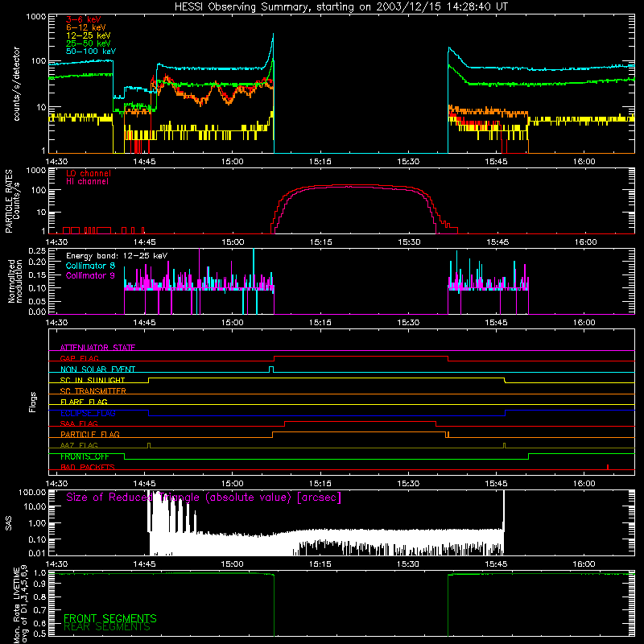Click the Normalized modulation axis label
This screenshot has height=644, width=644.
coord(15,281)
